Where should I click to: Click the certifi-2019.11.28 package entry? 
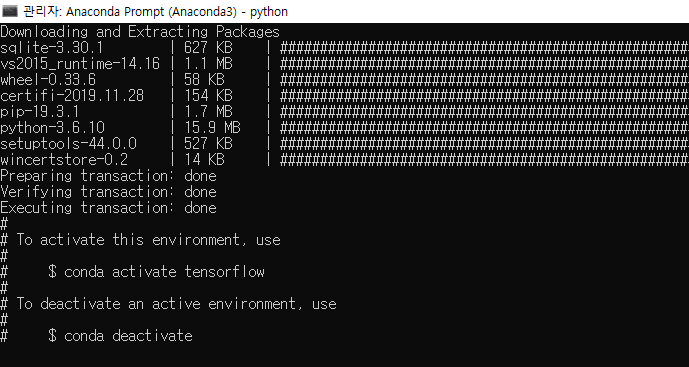[x=72, y=96]
